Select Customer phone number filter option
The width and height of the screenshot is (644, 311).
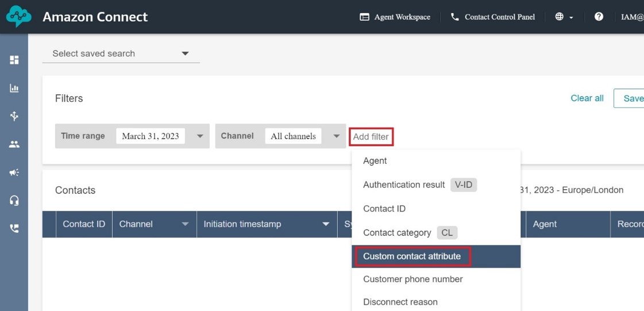point(436,279)
